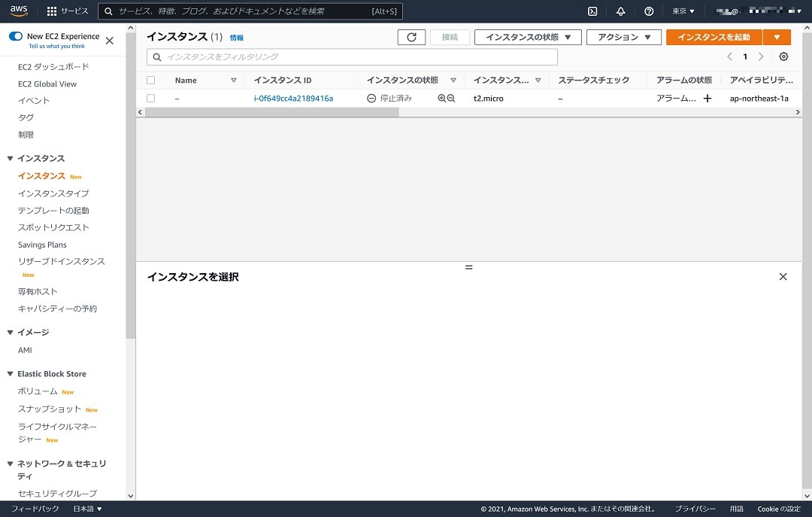812x517 pixels.
Task: Sort by the Name column arrow
Action: pyautogui.click(x=234, y=81)
